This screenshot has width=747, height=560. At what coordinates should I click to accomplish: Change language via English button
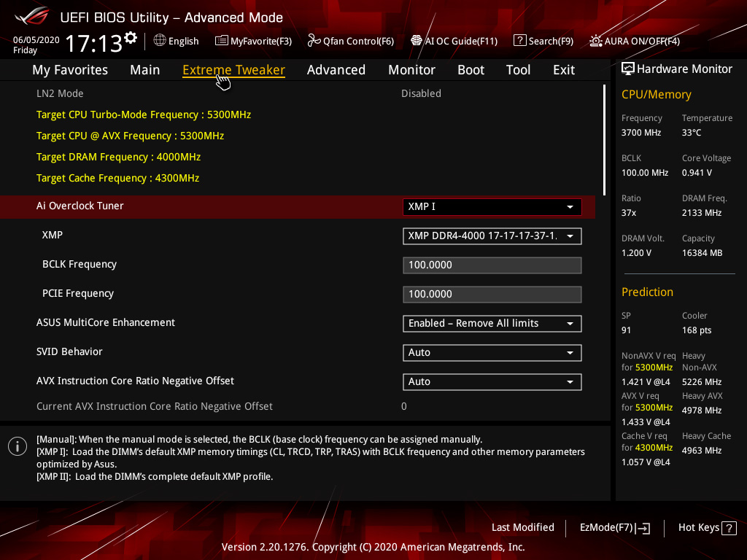pyautogui.click(x=177, y=41)
